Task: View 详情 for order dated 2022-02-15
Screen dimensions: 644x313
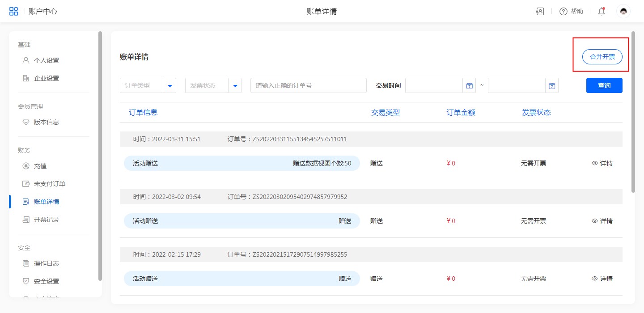Action: click(602, 279)
